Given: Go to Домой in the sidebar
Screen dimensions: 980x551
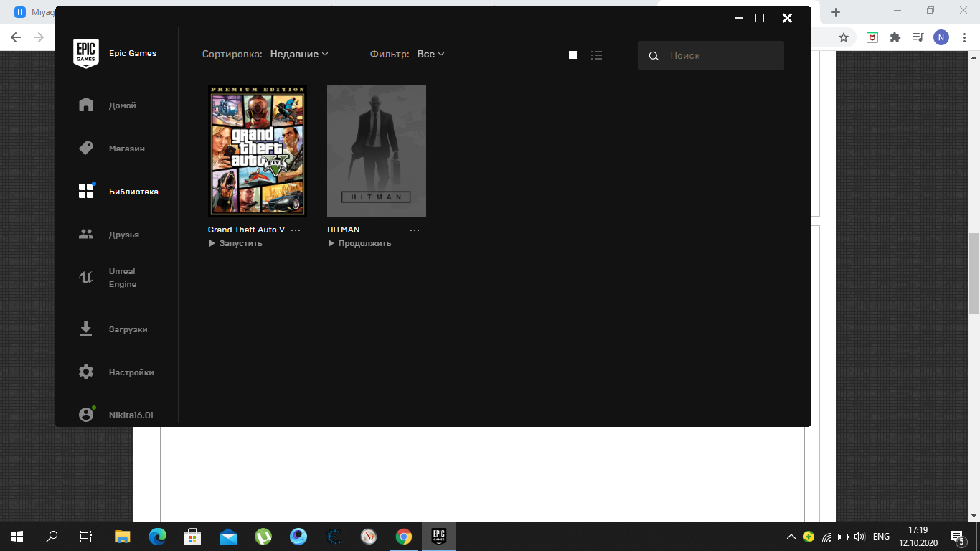Looking at the screenshot, I should click(x=122, y=105).
